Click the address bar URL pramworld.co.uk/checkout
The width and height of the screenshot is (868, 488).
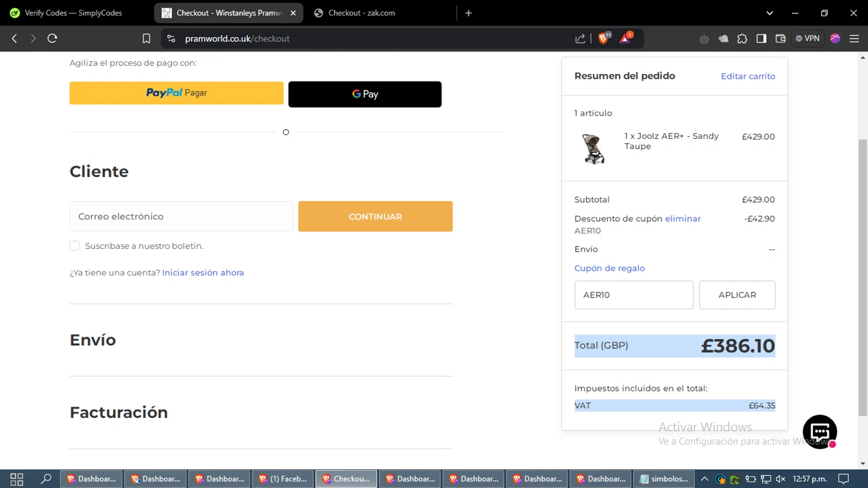coord(237,39)
